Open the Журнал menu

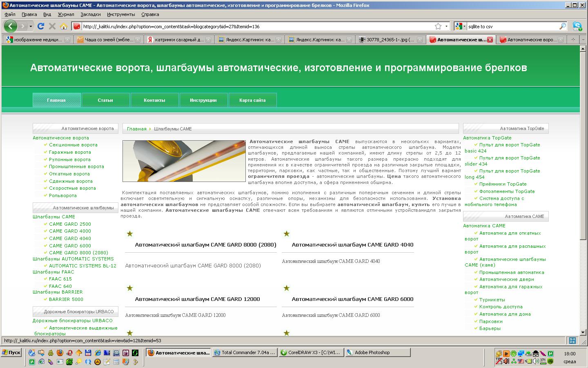[x=66, y=14]
